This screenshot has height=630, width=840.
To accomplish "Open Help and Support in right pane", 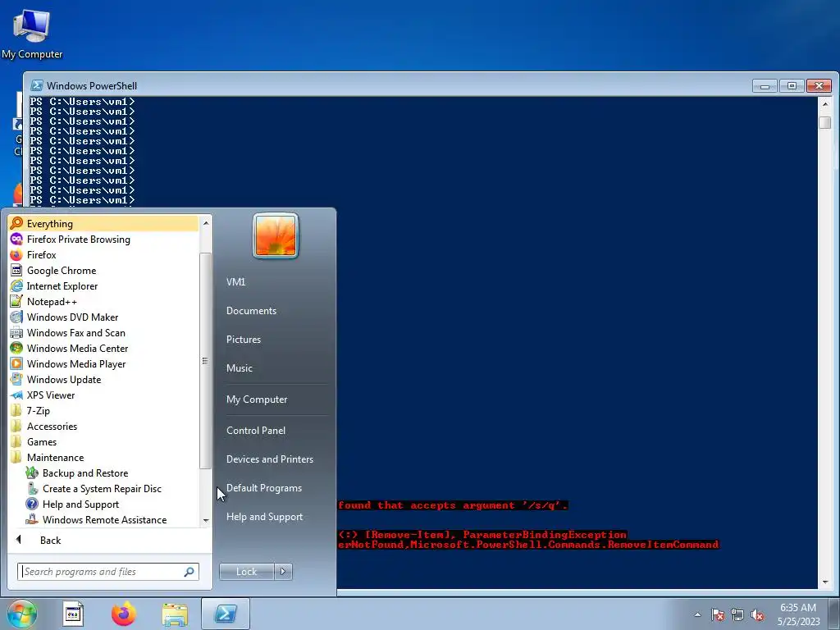I will pos(265,517).
